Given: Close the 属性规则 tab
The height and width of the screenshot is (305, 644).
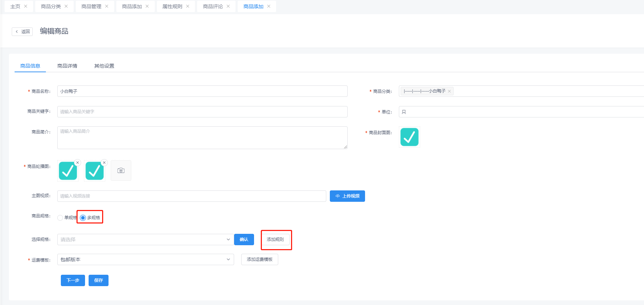Looking at the screenshot, I should click(188, 6).
